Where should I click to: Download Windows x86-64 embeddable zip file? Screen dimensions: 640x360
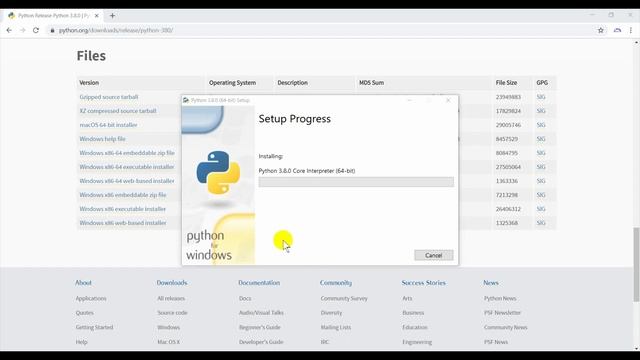coord(127,153)
